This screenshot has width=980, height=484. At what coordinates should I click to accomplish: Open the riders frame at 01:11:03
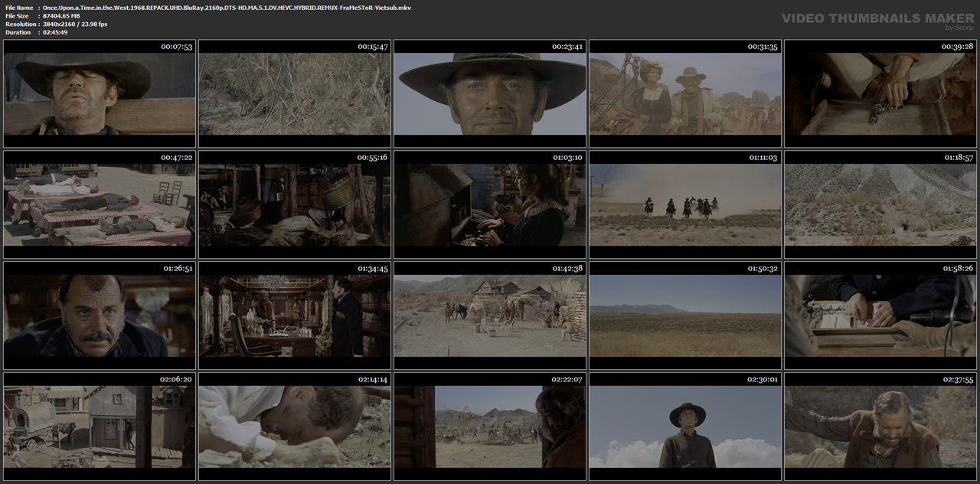tap(685, 204)
